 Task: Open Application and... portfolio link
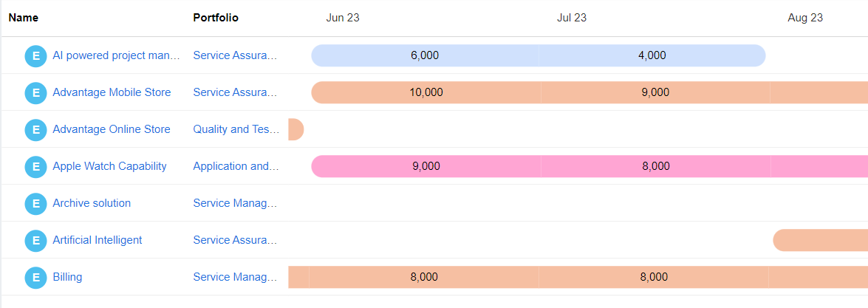pyautogui.click(x=236, y=166)
